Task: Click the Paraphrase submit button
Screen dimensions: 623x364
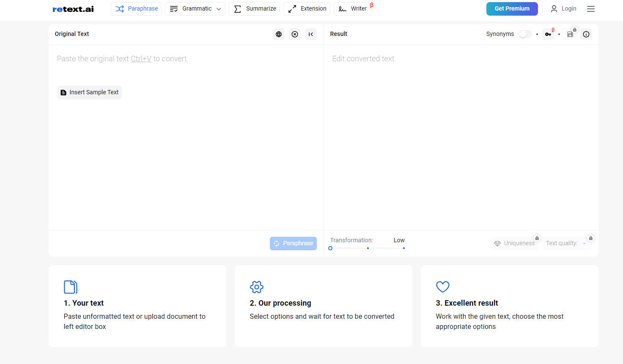Action: click(x=293, y=244)
